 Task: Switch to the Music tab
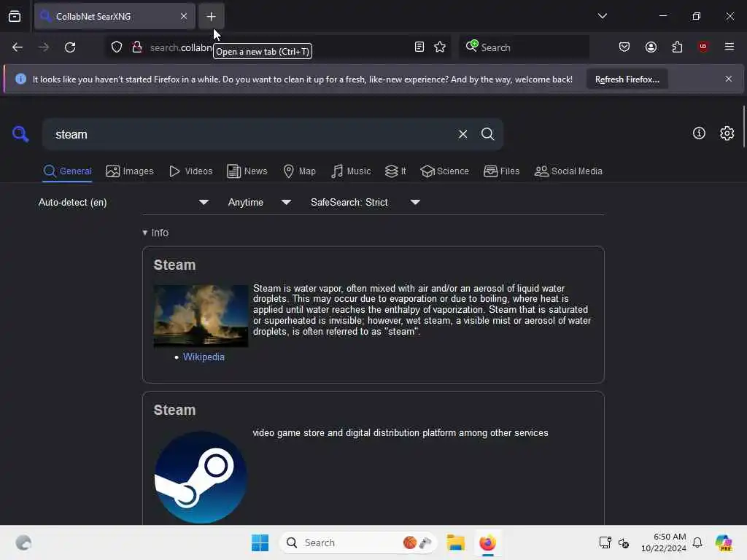[x=351, y=171]
